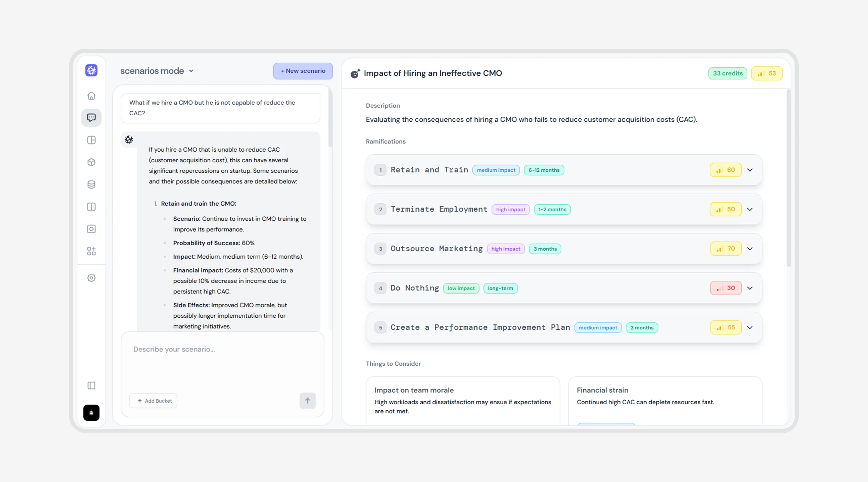This screenshot has height=482, width=868.
Task: Open the Settings gear
Action: [91, 278]
